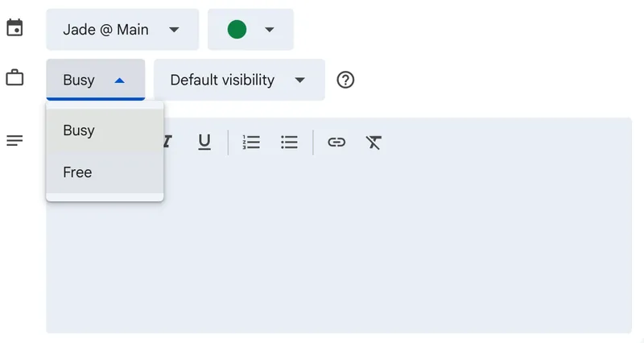
Task: Open the Jade @ Main calendar dropdown
Action: [174, 30]
